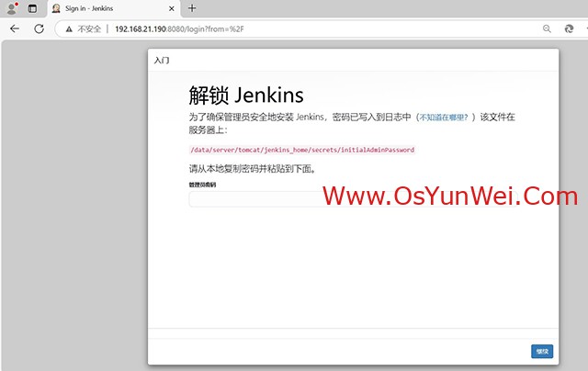588x371 pixels.
Task: Click the 不安全 label in address bar
Action: click(89, 29)
